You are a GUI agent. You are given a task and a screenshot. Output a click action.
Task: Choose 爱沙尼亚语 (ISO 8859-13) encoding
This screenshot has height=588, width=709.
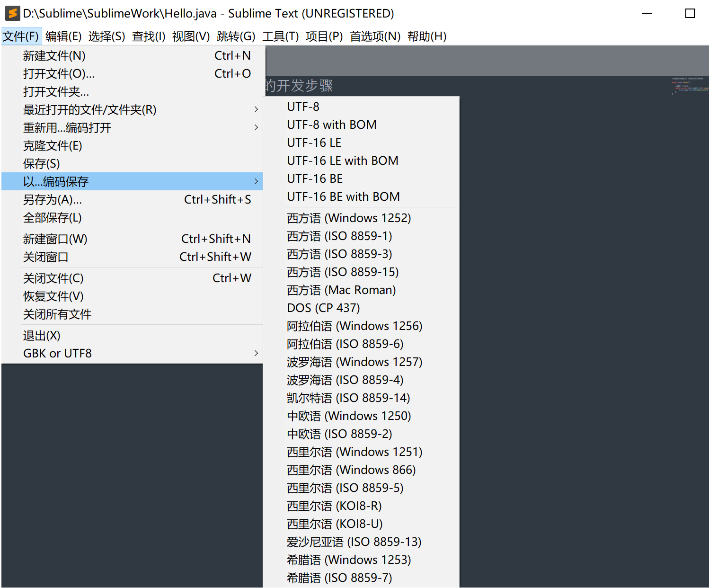point(361,542)
